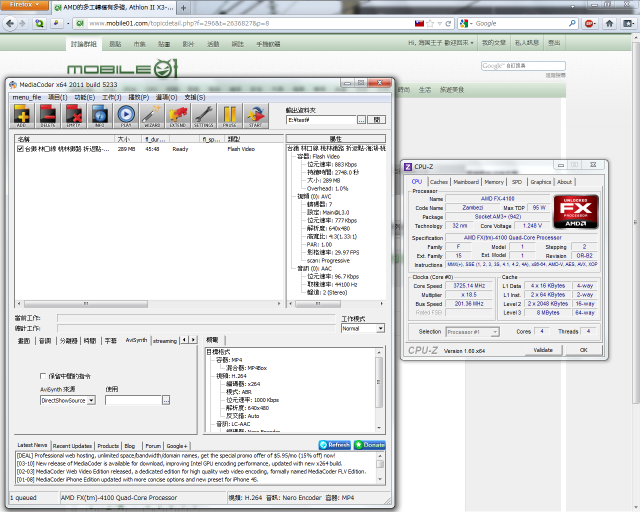The image size is (640, 512).
Task: Click the INFO toolbar icon in MediaCoder
Action: tap(100, 116)
